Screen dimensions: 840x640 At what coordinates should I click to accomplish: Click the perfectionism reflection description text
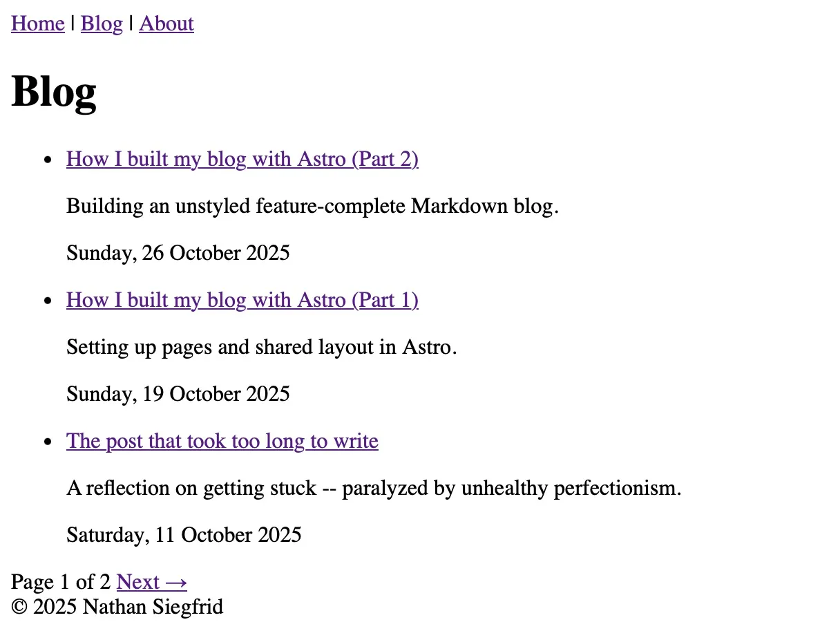[x=374, y=488]
